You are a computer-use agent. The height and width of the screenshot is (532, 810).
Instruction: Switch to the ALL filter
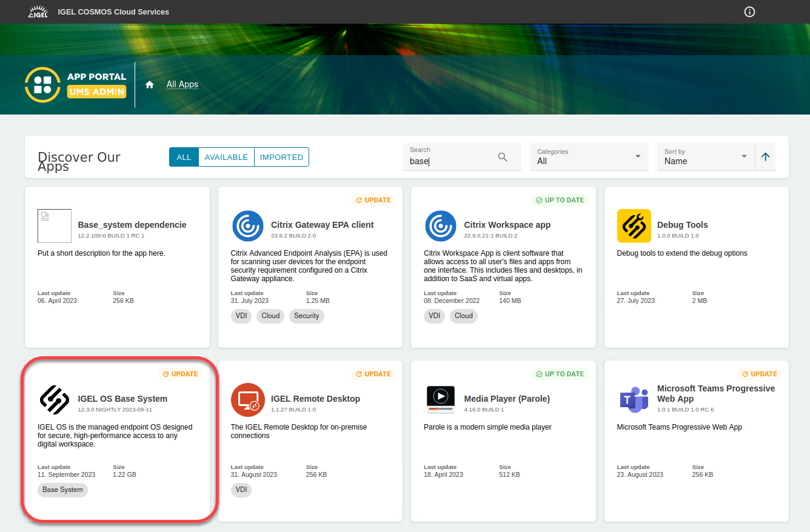point(184,157)
